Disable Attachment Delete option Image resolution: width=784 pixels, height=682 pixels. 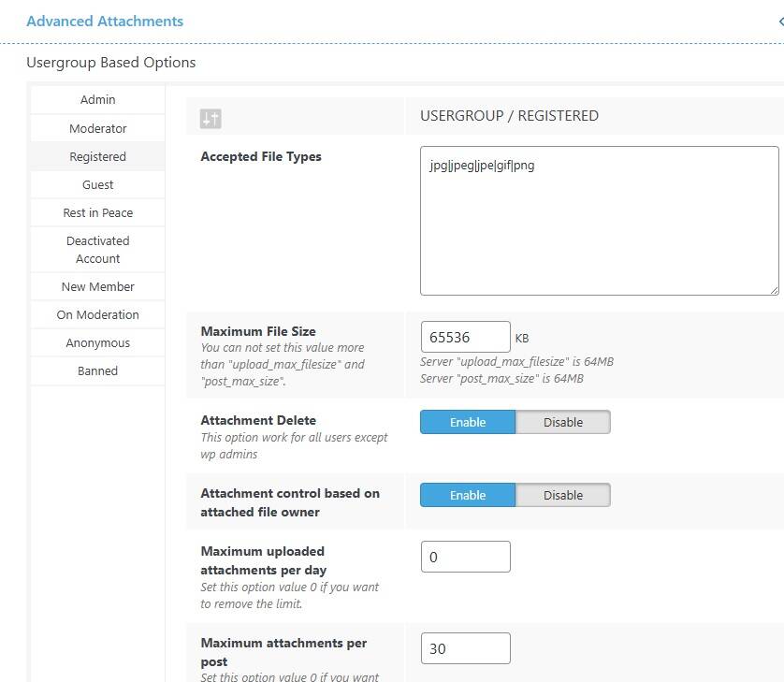(563, 422)
